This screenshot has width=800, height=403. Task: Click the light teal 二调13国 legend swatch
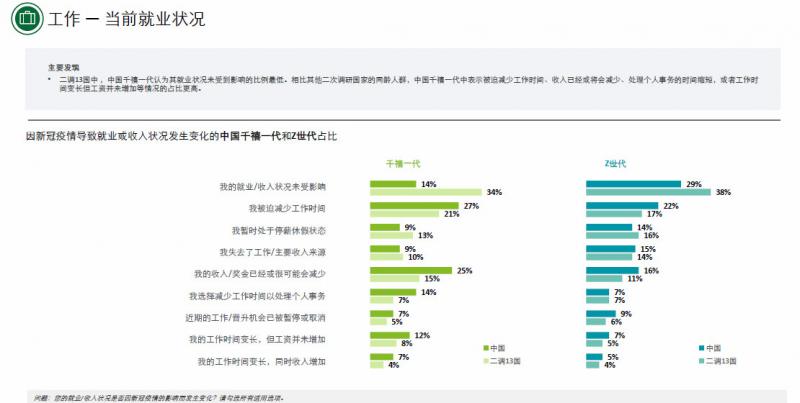tap(702, 361)
